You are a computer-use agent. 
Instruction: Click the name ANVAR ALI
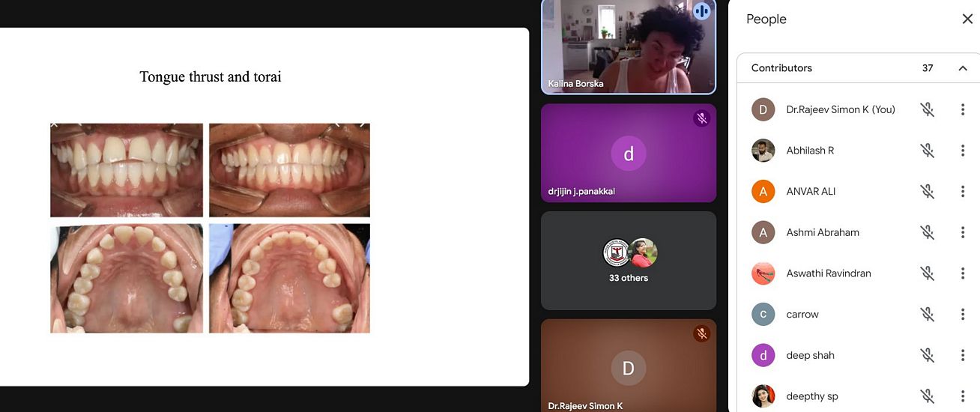pyautogui.click(x=811, y=192)
